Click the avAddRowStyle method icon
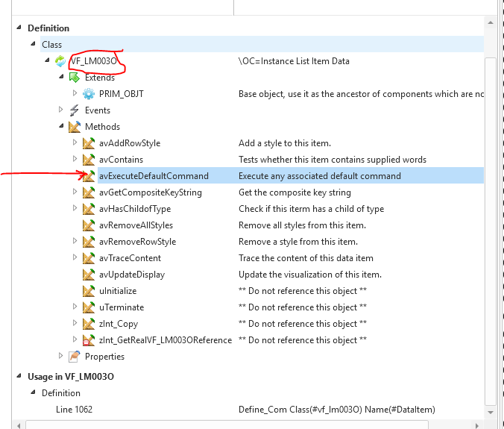 [89, 143]
